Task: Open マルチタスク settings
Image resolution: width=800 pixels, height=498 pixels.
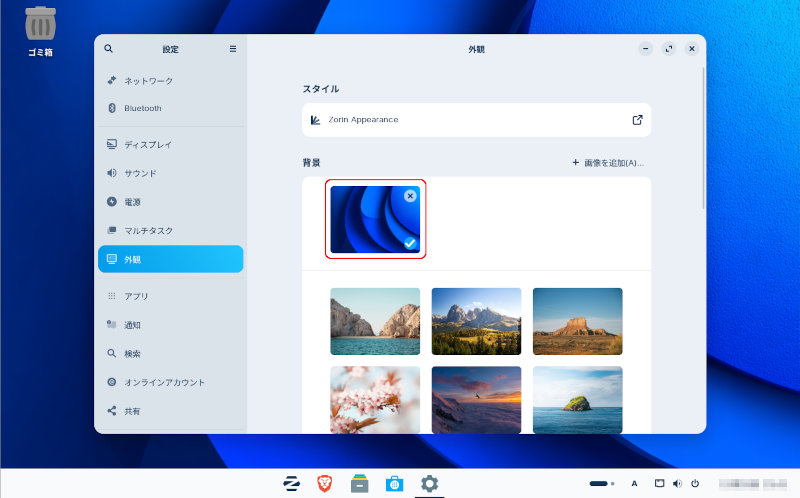Action: point(170,231)
